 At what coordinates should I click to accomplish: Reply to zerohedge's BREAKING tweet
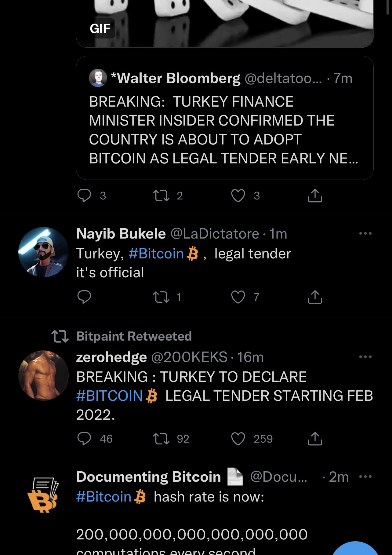pos(84,439)
